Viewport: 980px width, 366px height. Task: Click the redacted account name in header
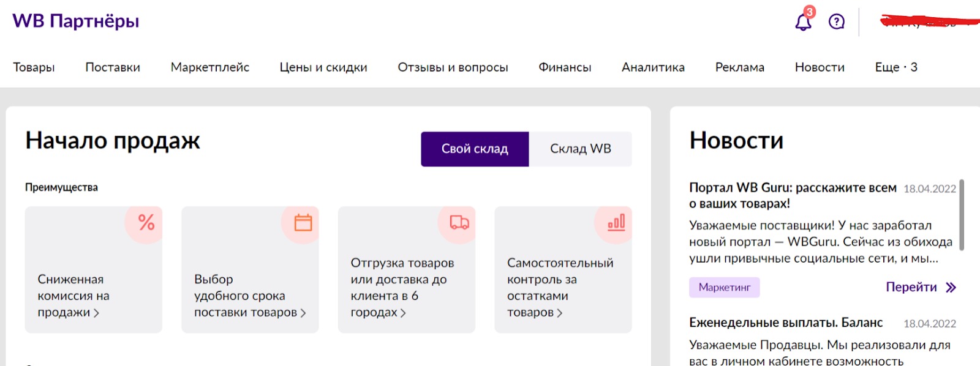929,23
